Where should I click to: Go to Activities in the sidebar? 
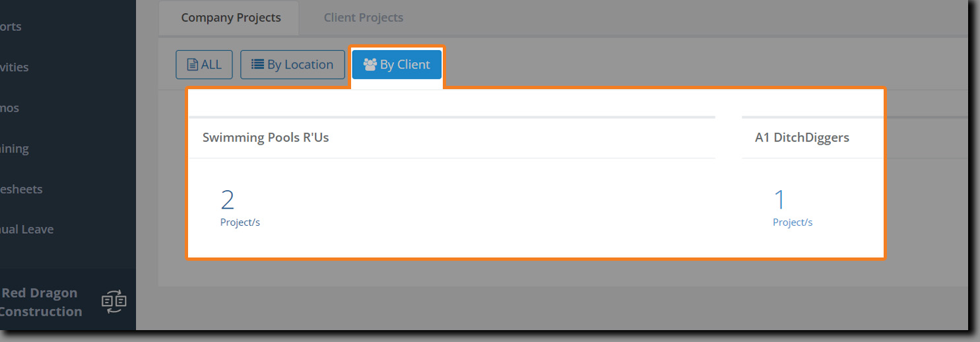(x=14, y=67)
